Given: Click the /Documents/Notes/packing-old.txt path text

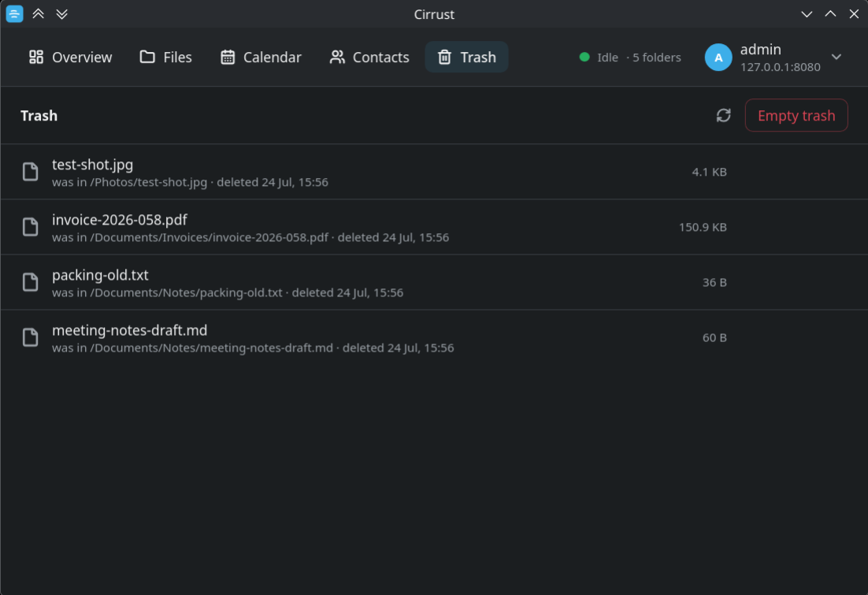Looking at the screenshot, I should tap(186, 292).
